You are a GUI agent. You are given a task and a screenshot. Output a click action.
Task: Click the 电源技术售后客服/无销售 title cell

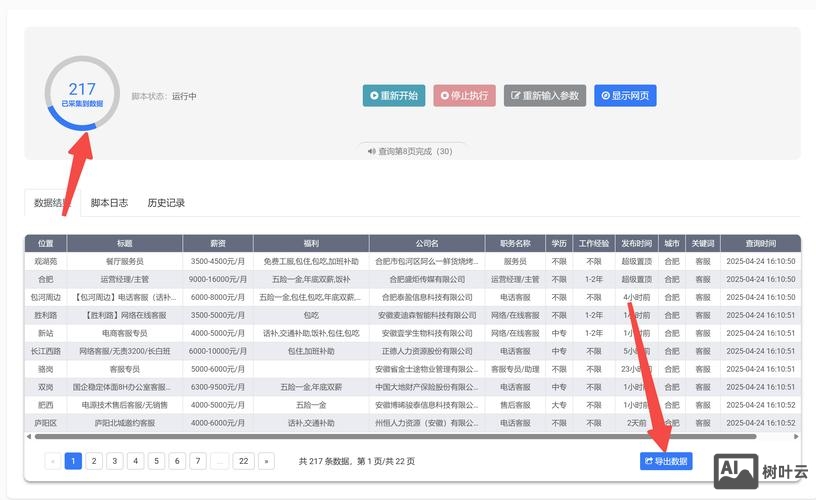pos(125,405)
